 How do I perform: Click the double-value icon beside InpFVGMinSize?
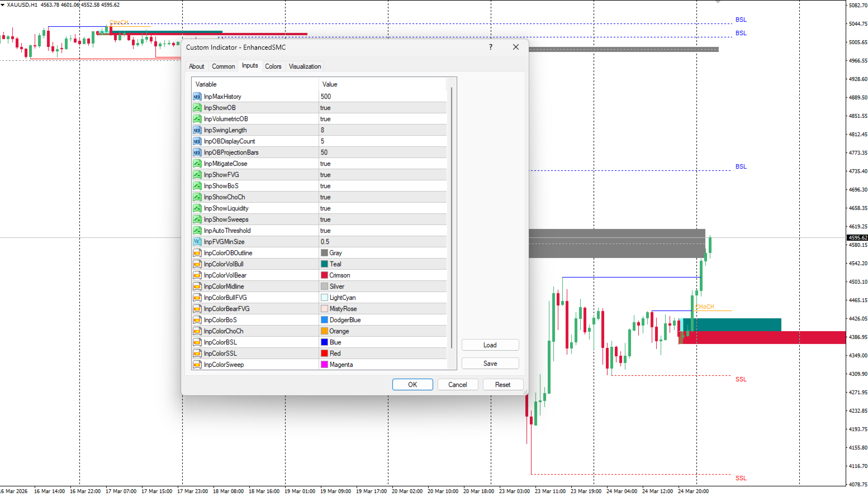[197, 242]
